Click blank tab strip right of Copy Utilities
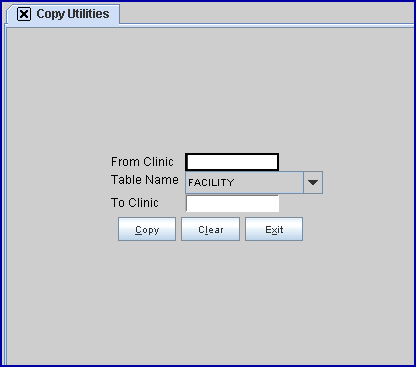This screenshot has width=416, height=367. pyautogui.click(x=267, y=13)
